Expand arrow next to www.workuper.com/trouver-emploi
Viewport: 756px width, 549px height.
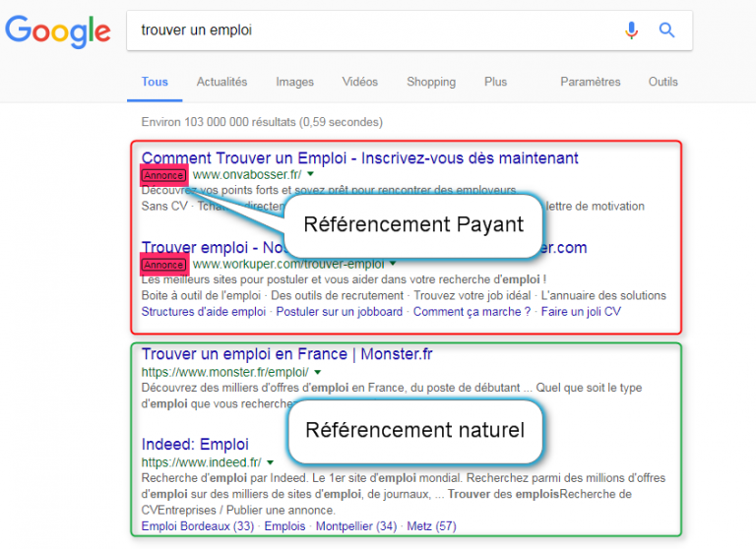[x=393, y=264]
